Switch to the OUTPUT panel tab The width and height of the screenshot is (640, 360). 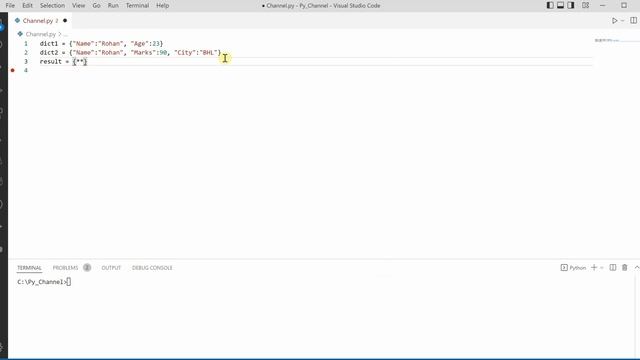[x=111, y=268]
